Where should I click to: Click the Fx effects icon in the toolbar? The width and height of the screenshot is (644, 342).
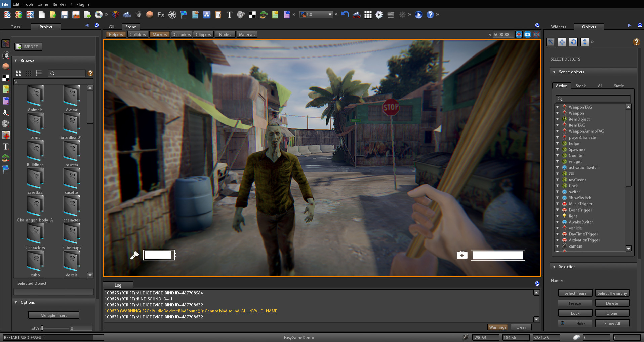[x=160, y=15]
